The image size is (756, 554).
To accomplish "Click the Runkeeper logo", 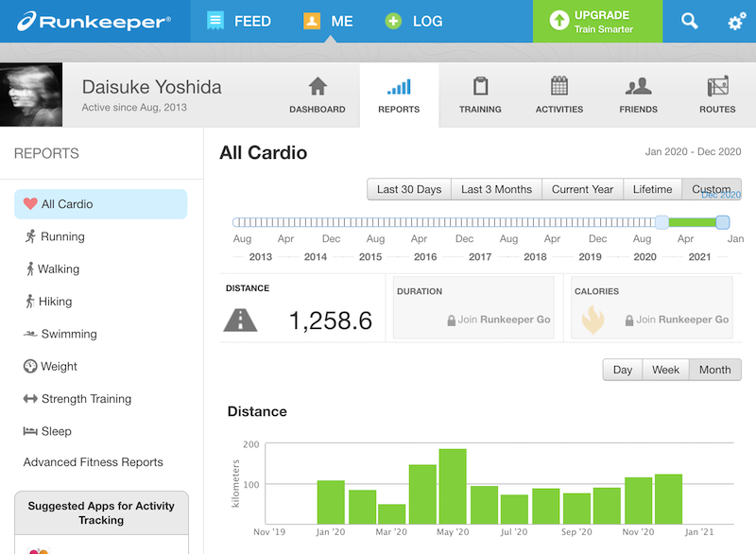I will pos(94,21).
